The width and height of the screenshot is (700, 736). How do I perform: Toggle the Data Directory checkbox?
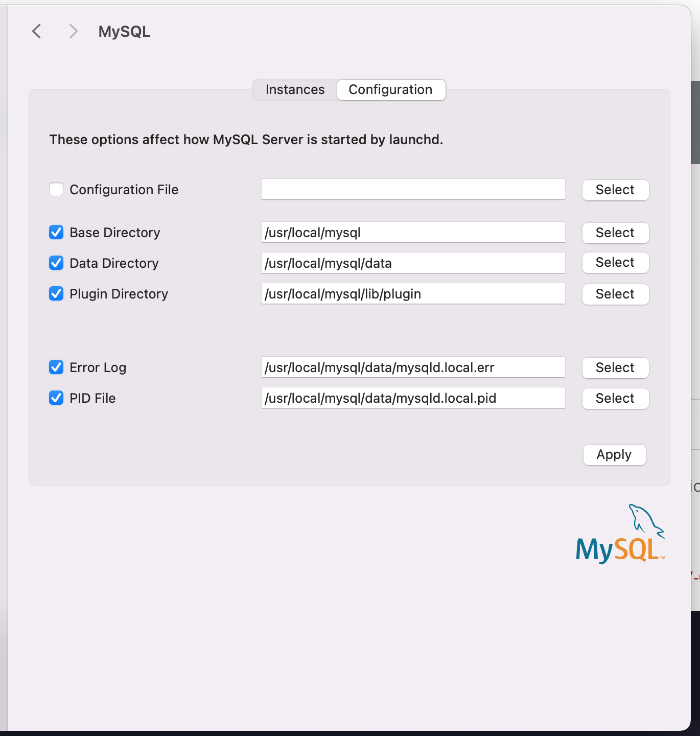[x=56, y=263]
